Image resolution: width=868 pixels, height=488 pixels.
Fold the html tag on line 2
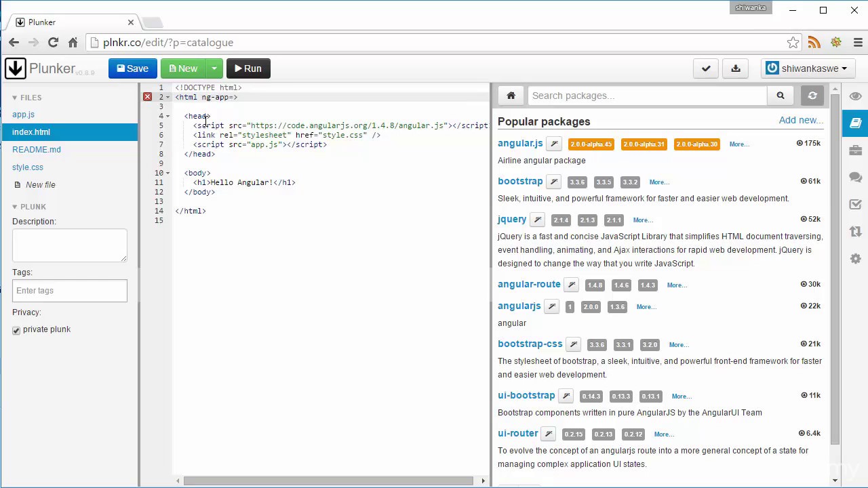pyautogui.click(x=167, y=97)
